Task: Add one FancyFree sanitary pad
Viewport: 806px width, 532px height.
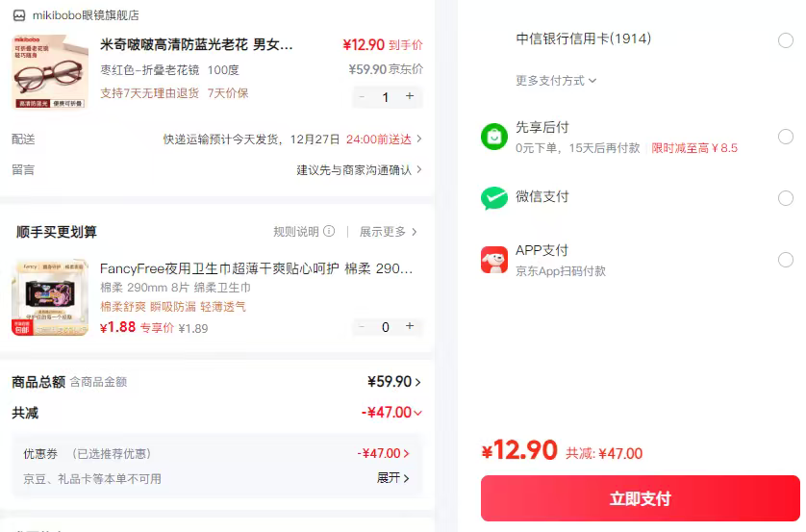Action: coord(410,326)
